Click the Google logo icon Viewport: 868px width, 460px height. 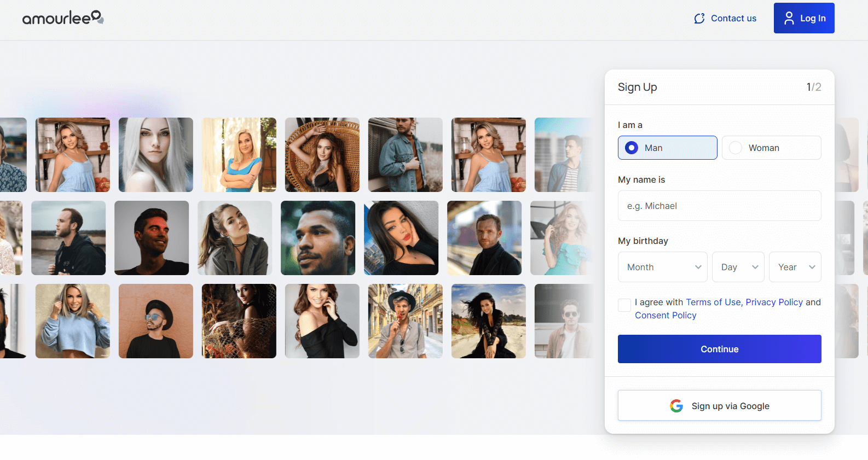click(676, 406)
